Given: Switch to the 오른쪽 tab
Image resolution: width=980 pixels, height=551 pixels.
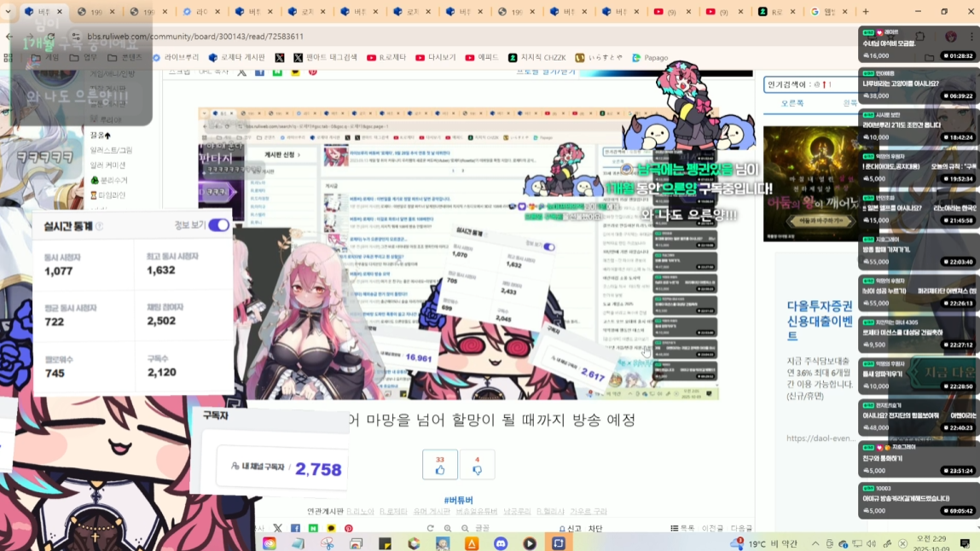Looking at the screenshot, I should point(792,103).
